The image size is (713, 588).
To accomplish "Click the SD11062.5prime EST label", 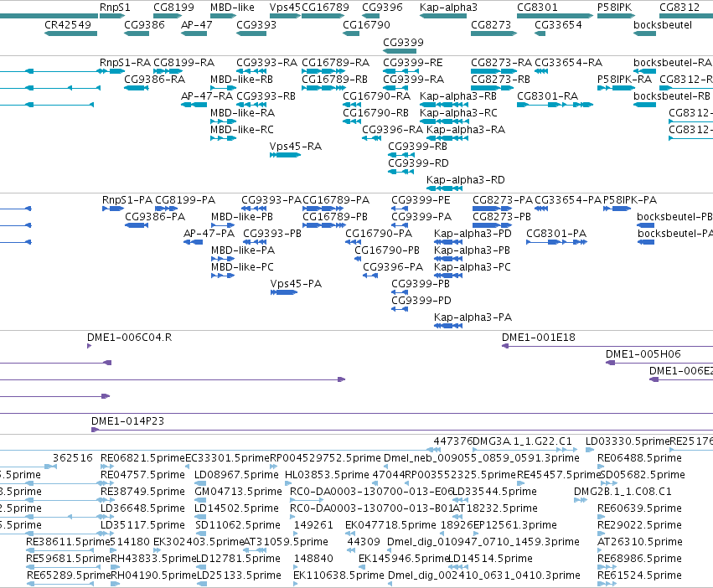I will [x=238, y=525].
